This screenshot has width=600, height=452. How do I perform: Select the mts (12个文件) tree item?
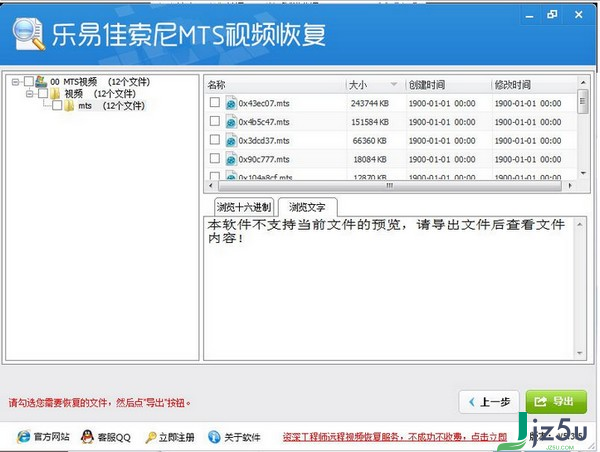click(111, 106)
